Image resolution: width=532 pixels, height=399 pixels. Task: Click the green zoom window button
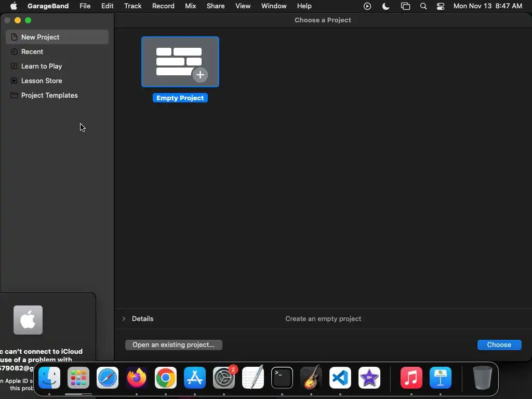(x=28, y=20)
